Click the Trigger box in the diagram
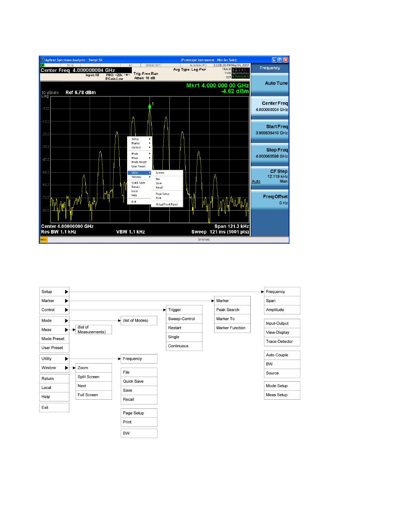Screen dimensions: 411x532 [x=184, y=310]
